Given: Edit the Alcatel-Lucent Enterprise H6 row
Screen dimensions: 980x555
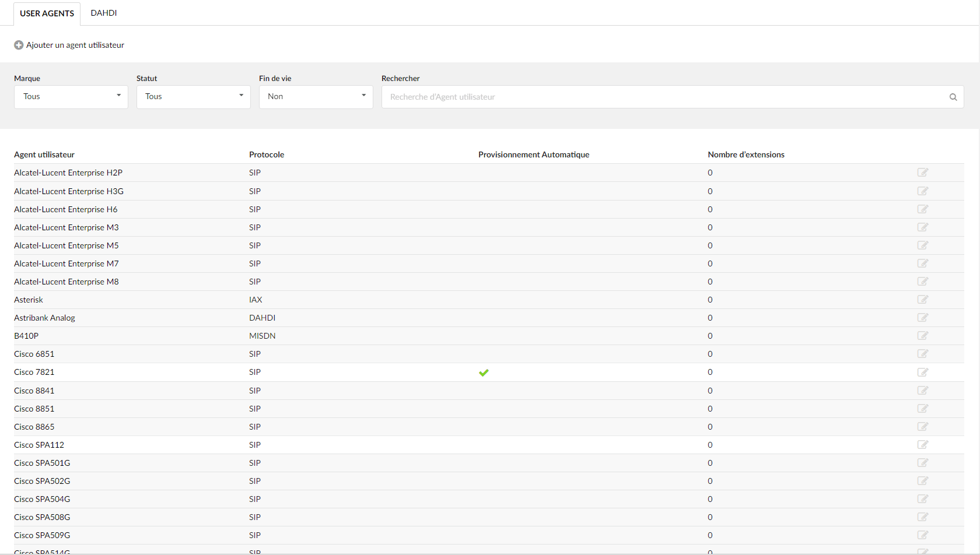Looking at the screenshot, I should (923, 209).
